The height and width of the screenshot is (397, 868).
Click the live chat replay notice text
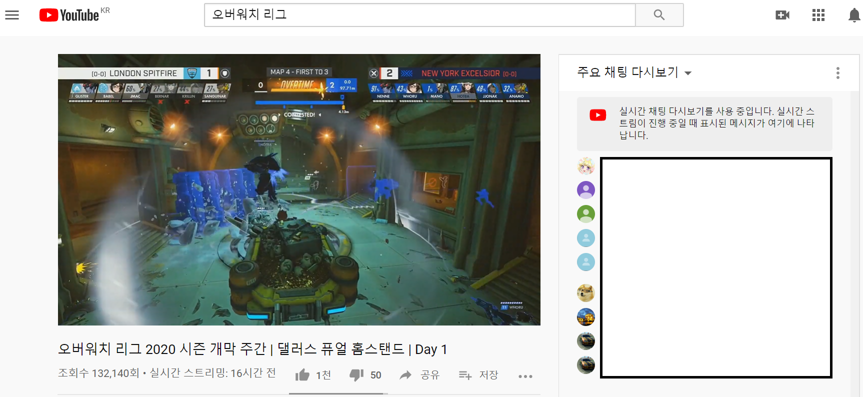click(x=717, y=123)
